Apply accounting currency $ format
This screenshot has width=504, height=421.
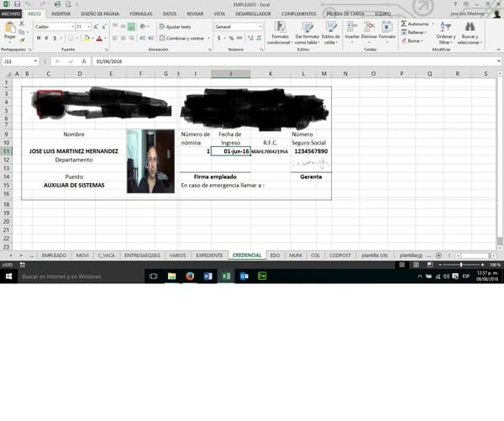click(219, 39)
